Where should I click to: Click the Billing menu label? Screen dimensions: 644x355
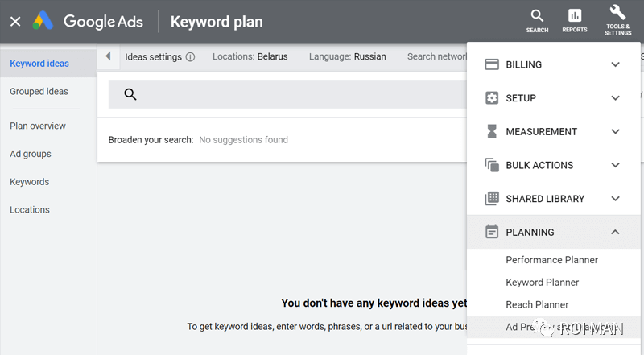point(524,64)
